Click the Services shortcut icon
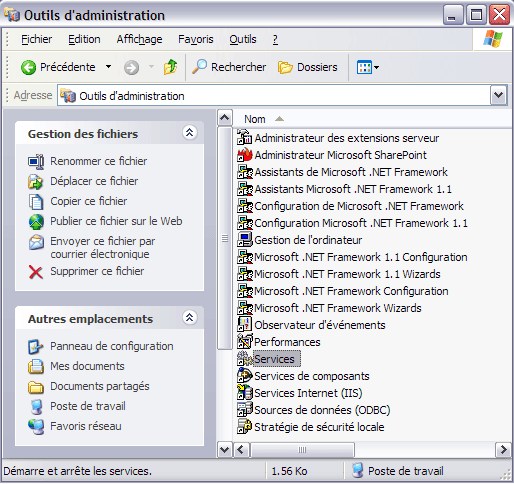Screen dimensions: 514x484 [245, 359]
